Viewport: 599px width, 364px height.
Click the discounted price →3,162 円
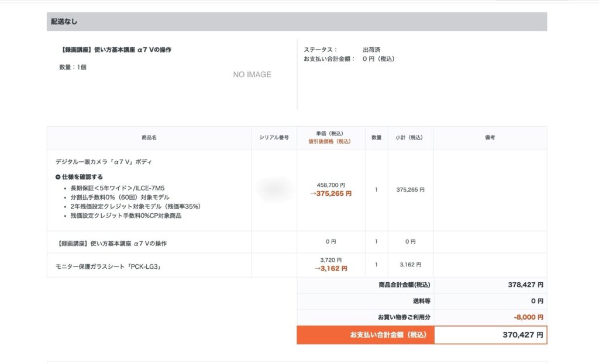(331, 269)
